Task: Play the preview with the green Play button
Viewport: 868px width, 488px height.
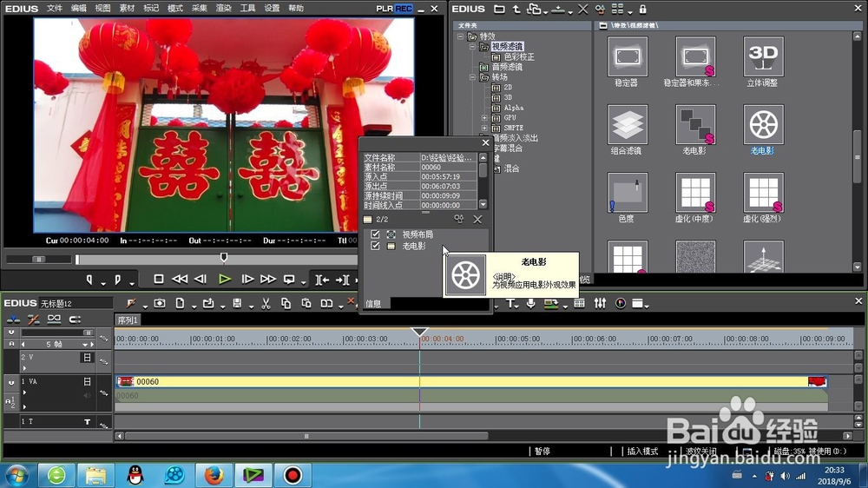Action: (x=224, y=280)
